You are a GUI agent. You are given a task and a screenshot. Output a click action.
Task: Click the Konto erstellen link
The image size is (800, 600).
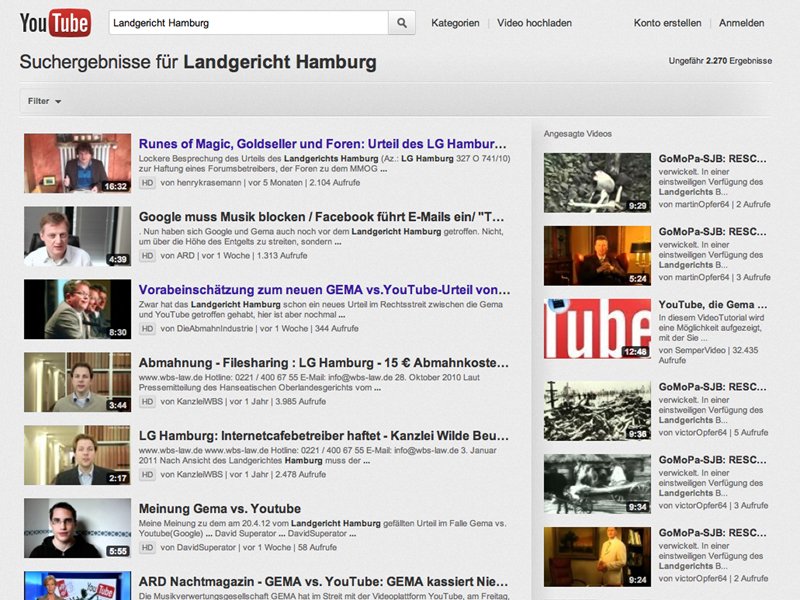tap(667, 23)
